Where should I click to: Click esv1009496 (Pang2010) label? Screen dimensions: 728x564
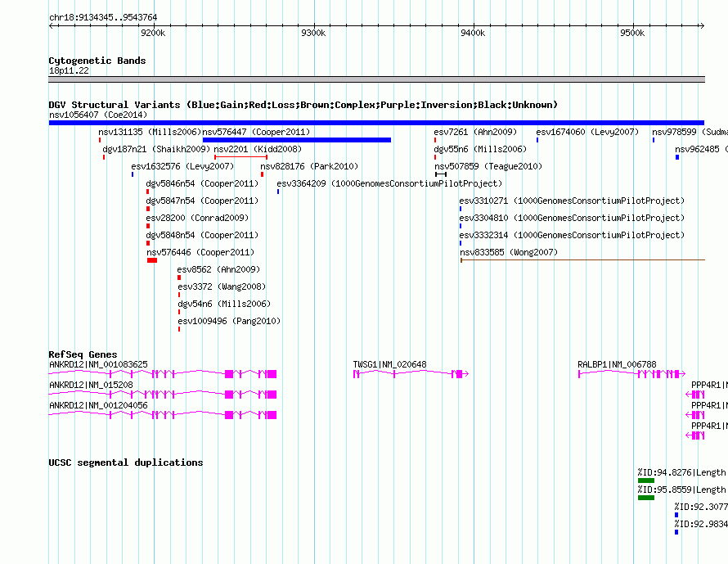coord(229,321)
